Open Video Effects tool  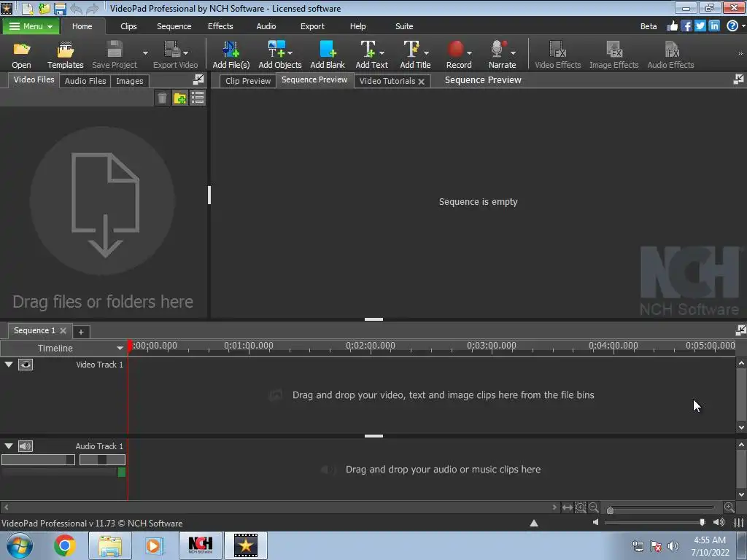pos(558,55)
